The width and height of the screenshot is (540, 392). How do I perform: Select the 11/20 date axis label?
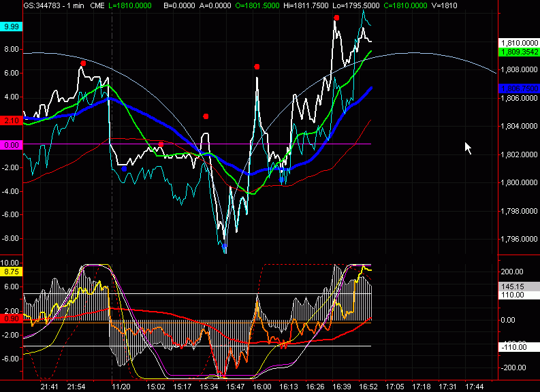(121, 387)
